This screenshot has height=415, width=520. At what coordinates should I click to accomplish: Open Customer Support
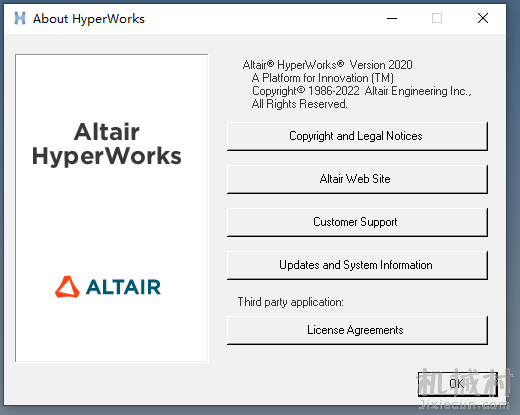pyautogui.click(x=357, y=222)
